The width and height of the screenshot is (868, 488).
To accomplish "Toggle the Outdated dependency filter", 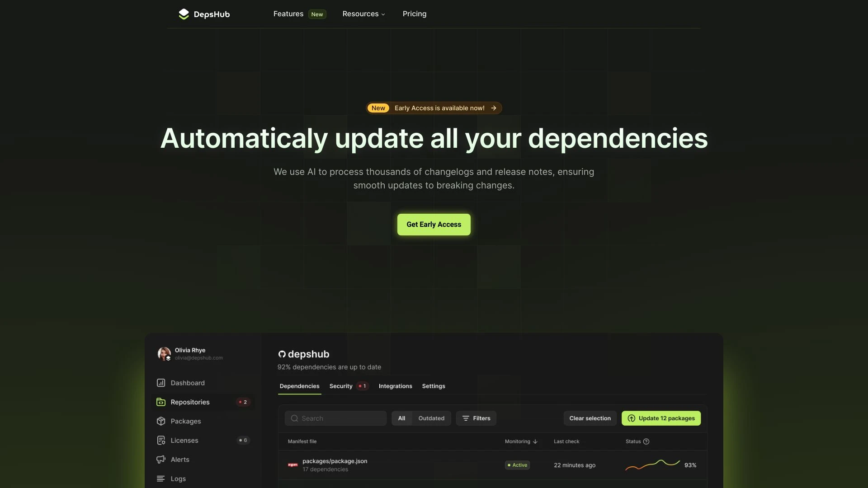I will tap(431, 418).
